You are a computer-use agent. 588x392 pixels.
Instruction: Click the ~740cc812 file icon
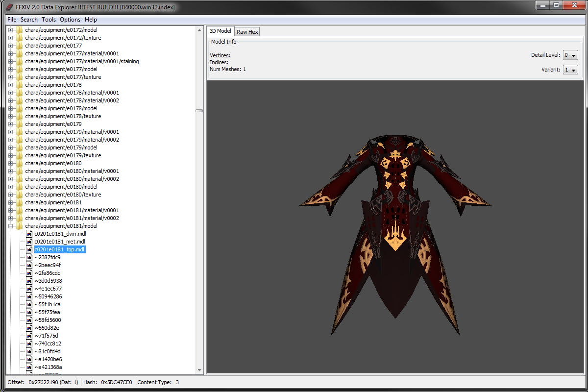pos(29,343)
